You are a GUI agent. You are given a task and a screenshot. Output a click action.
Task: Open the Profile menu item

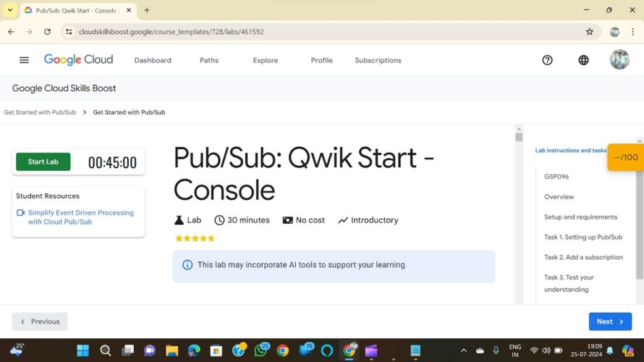(321, 60)
